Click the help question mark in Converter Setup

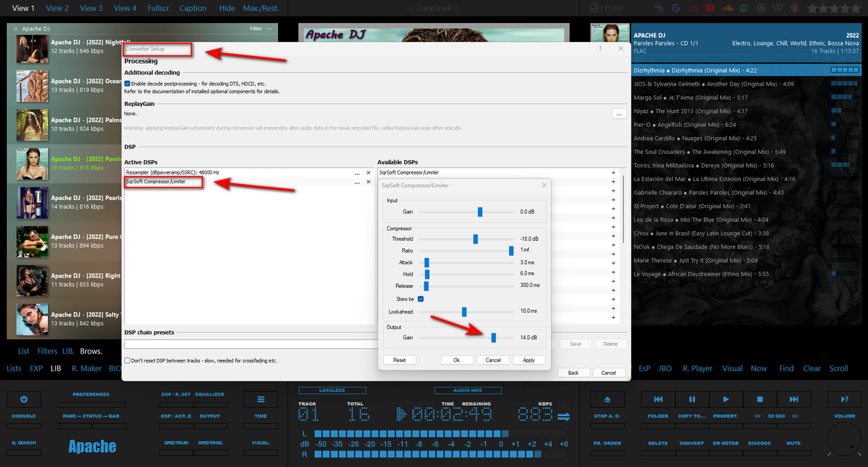coord(600,49)
